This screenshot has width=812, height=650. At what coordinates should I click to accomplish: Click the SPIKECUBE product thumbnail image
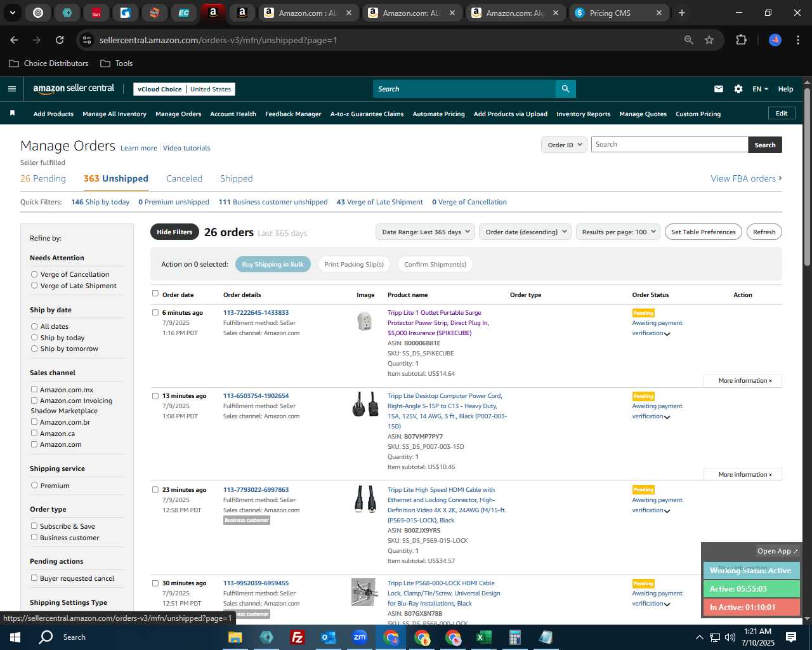tap(365, 321)
